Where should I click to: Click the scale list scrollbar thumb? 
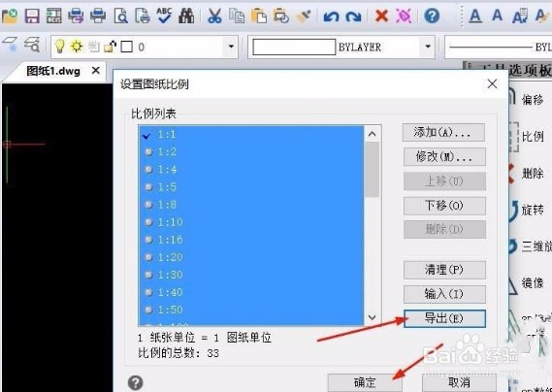coord(373,170)
